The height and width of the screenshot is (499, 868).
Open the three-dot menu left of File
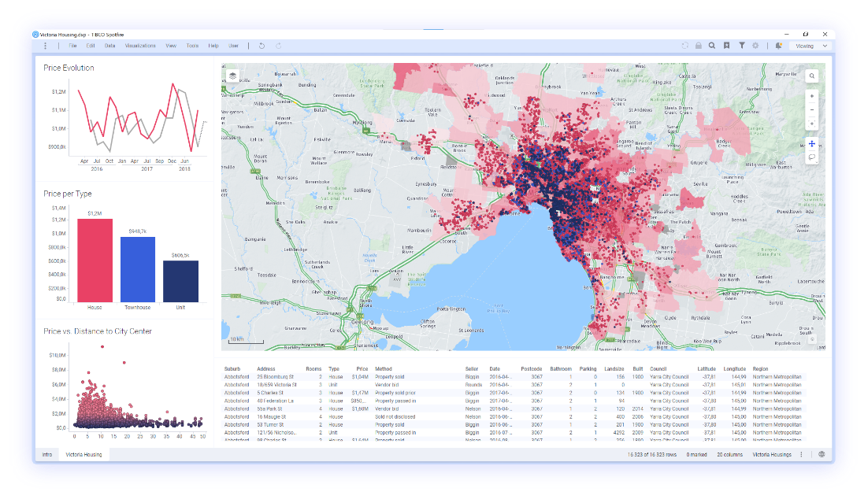(46, 46)
